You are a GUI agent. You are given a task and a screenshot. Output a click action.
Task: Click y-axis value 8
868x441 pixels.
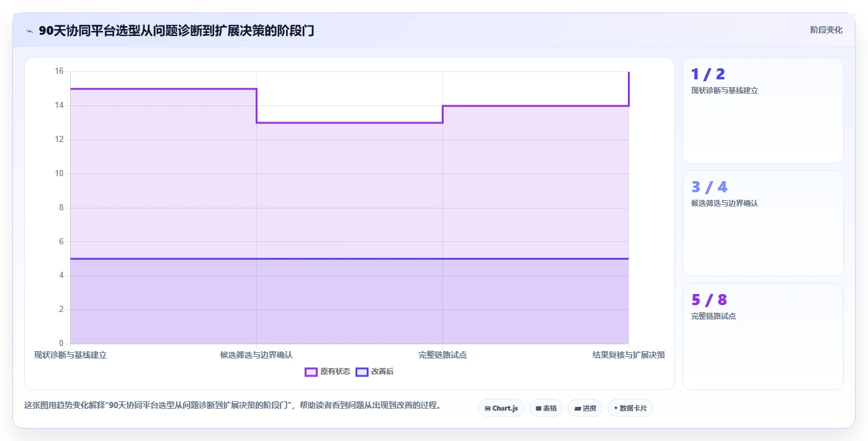coord(61,208)
